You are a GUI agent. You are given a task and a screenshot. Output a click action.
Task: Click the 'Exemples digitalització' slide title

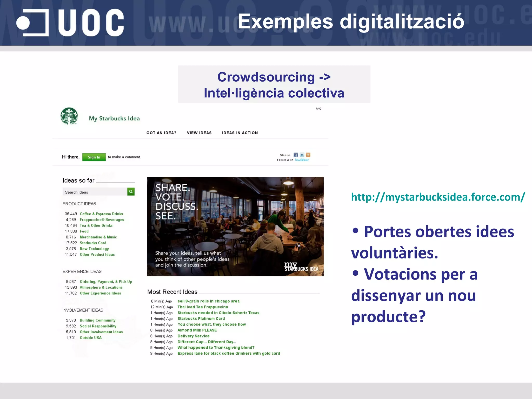pyautogui.click(x=351, y=21)
